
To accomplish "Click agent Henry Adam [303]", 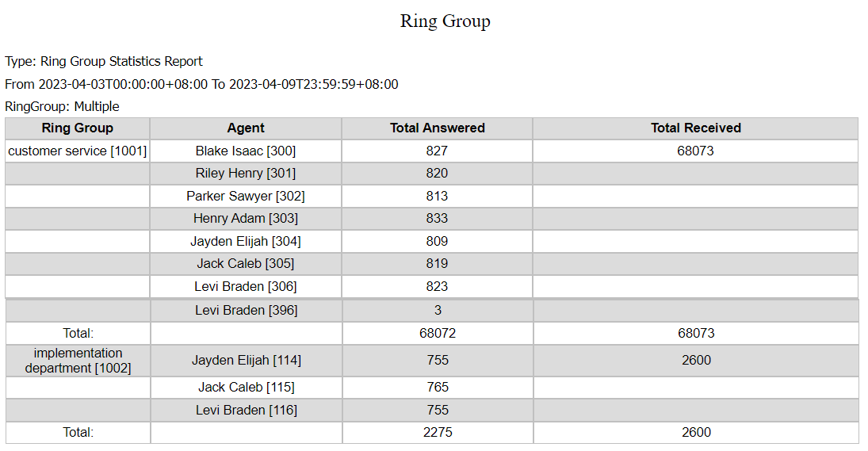I will pos(246,219).
